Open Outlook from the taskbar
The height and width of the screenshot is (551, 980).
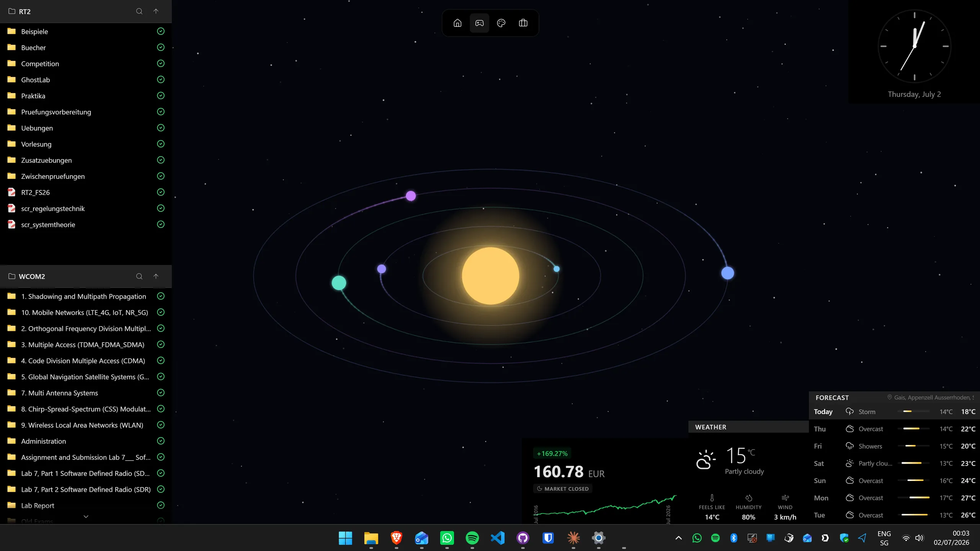tap(421, 538)
